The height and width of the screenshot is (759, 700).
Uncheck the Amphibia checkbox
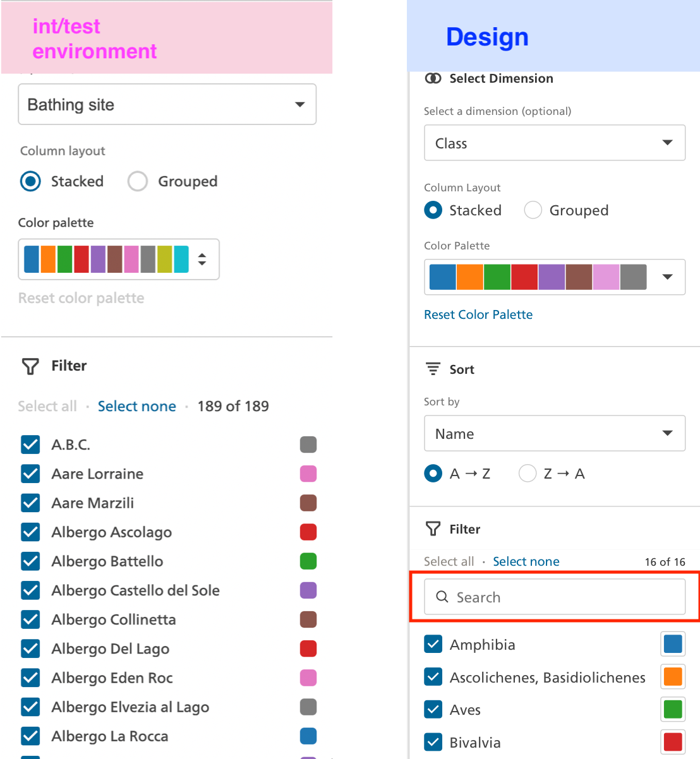click(433, 644)
